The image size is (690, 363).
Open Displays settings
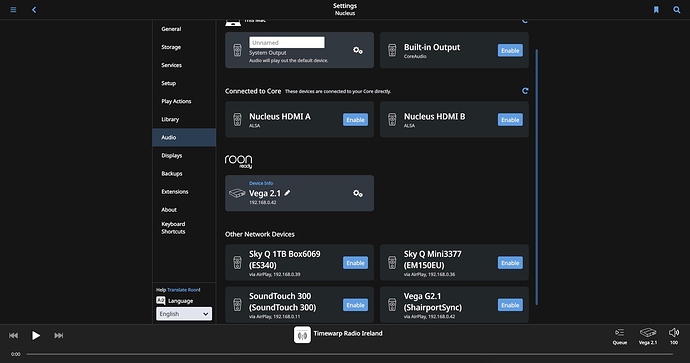[x=184, y=155]
